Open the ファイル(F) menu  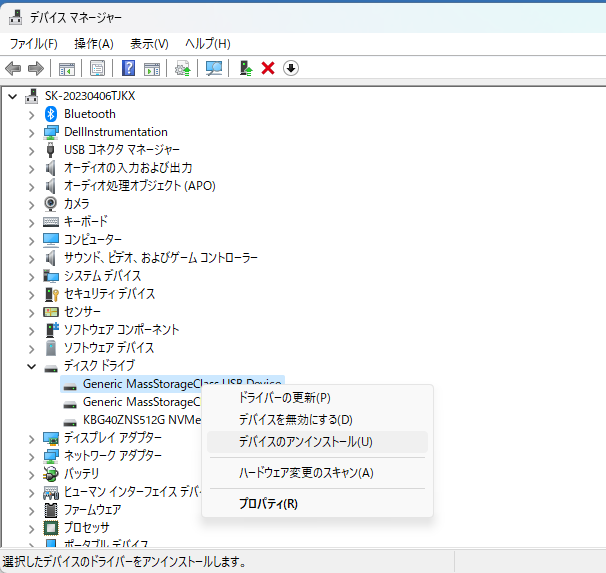click(x=33, y=44)
